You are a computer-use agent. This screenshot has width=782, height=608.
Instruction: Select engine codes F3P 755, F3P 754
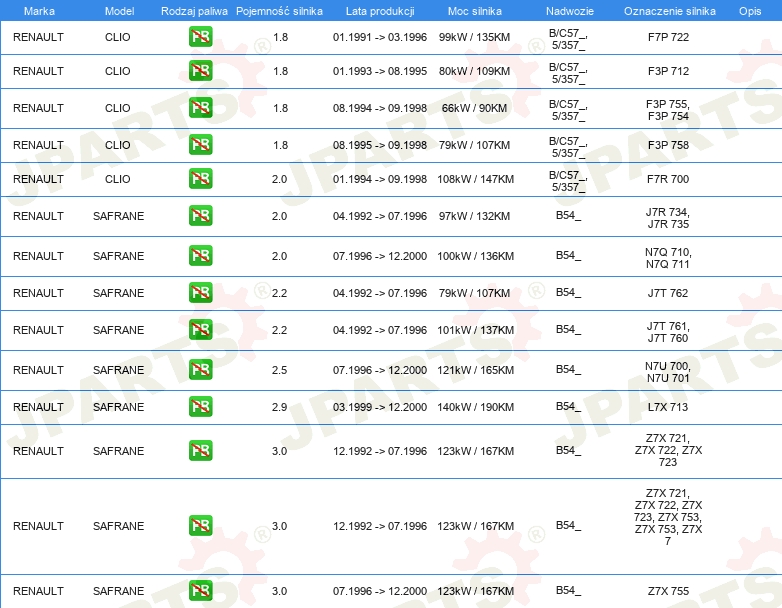coord(668,110)
